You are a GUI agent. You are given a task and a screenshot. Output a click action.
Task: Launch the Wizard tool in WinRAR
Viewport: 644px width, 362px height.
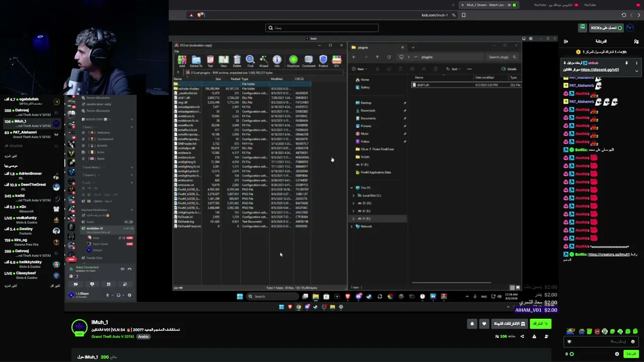point(264,61)
